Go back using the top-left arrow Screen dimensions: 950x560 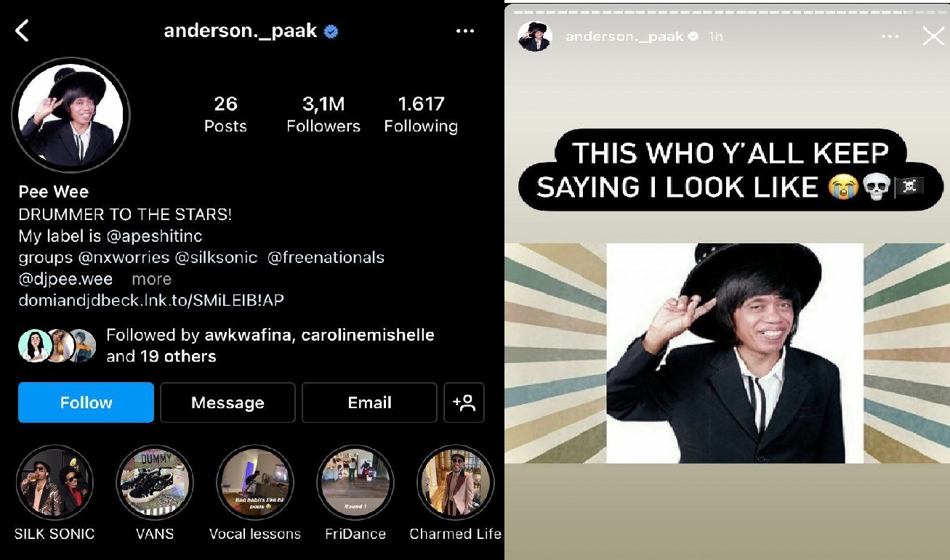click(23, 31)
